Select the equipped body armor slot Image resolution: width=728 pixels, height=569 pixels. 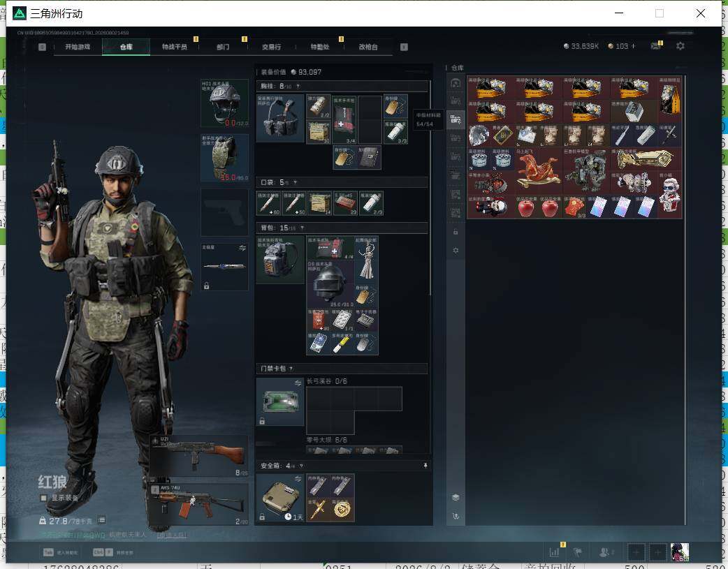224,158
